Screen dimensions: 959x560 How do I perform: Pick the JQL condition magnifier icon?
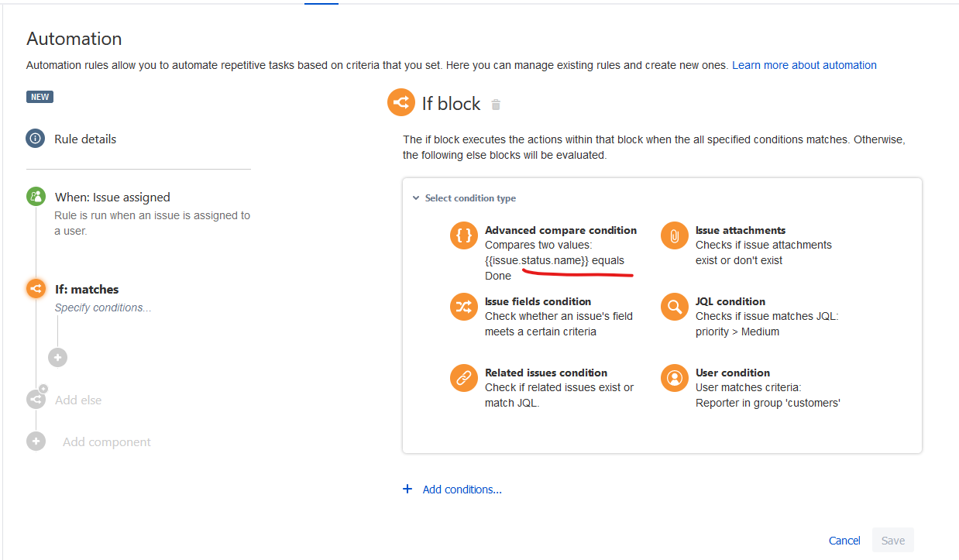coord(674,307)
